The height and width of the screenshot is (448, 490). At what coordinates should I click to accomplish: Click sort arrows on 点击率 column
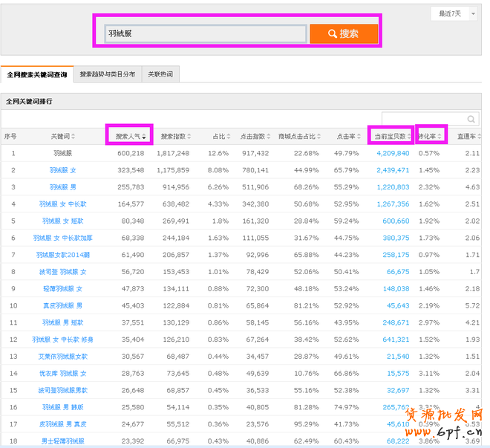coord(362,136)
